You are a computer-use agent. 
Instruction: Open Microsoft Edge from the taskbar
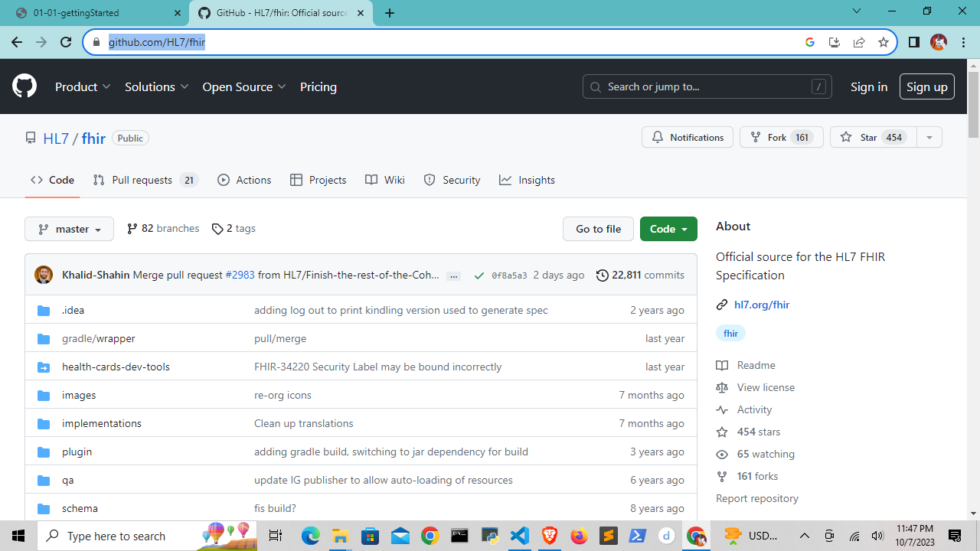coord(310,536)
